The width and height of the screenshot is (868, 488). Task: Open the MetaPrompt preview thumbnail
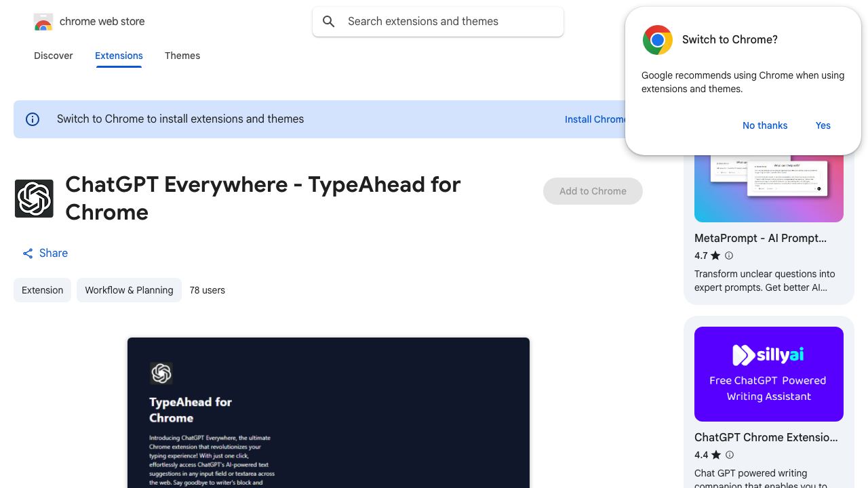(x=769, y=188)
